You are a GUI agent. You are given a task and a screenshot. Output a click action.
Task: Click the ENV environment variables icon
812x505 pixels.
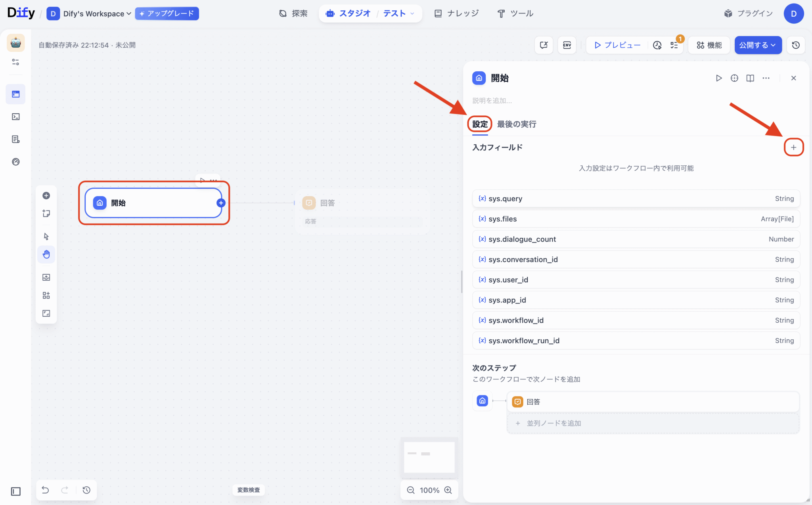[567, 45]
